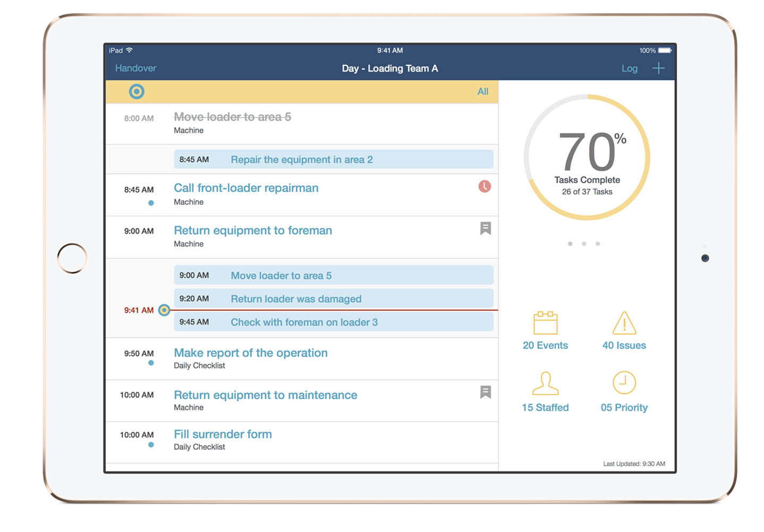Open the Make report of the operation task
This screenshot has height=532, width=764.
pyautogui.click(x=250, y=353)
